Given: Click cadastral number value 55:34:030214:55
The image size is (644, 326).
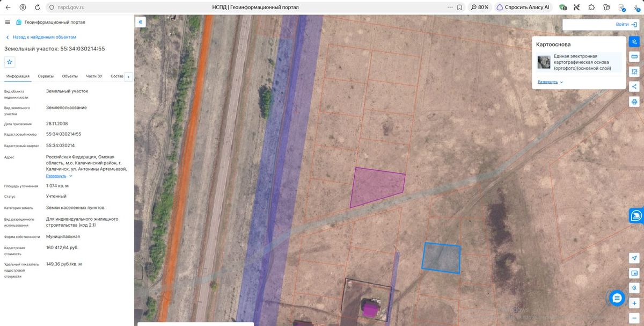Looking at the screenshot, I should [64, 134].
